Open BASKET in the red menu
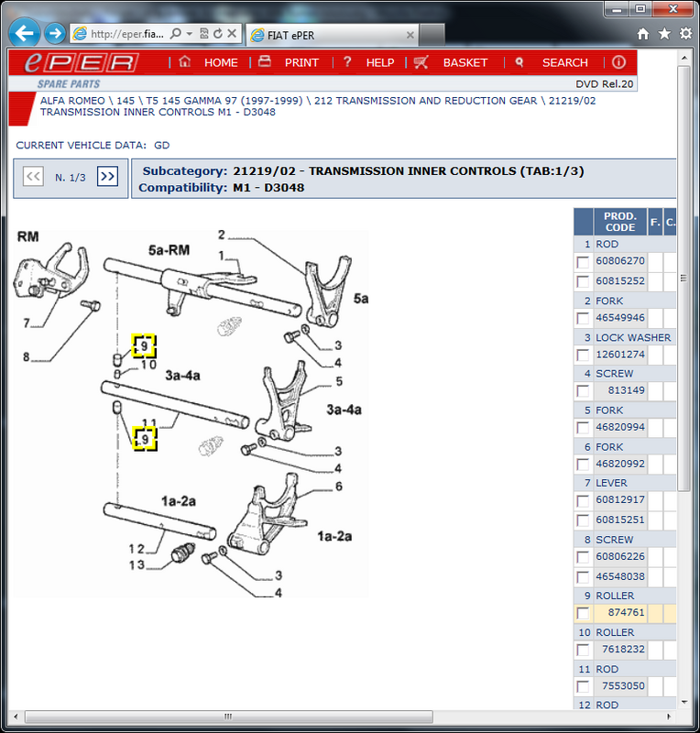 [465, 62]
